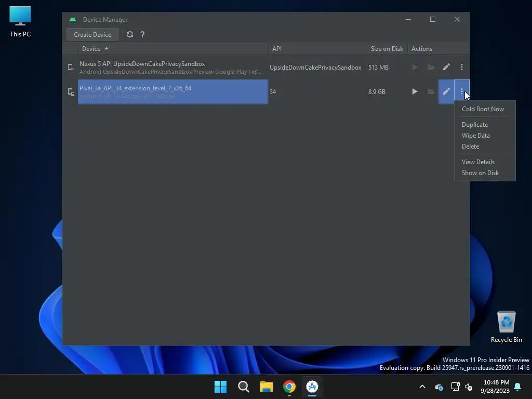Click the Actions column header

pos(438,48)
